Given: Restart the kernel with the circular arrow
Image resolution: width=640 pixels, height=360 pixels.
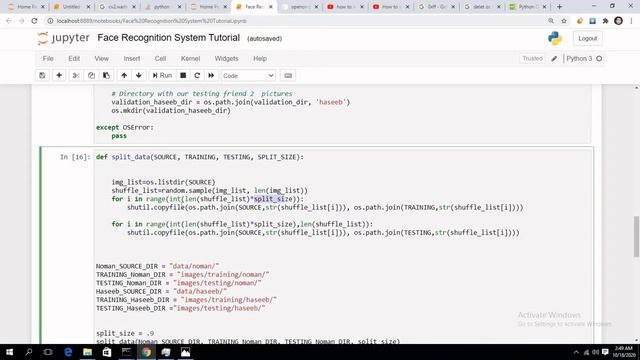Looking at the screenshot, I should (197, 76).
